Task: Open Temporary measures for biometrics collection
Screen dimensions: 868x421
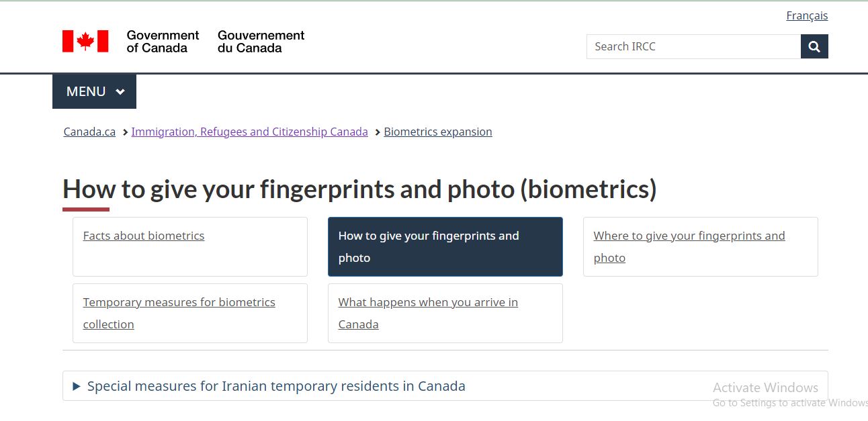Action: pyautogui.click(x=179, y=313)
